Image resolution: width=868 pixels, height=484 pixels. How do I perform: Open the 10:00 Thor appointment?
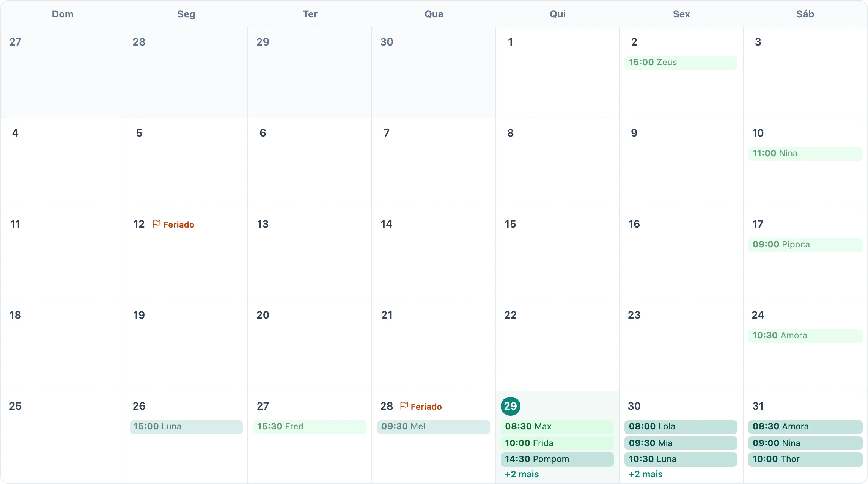(x=805, y=459)
